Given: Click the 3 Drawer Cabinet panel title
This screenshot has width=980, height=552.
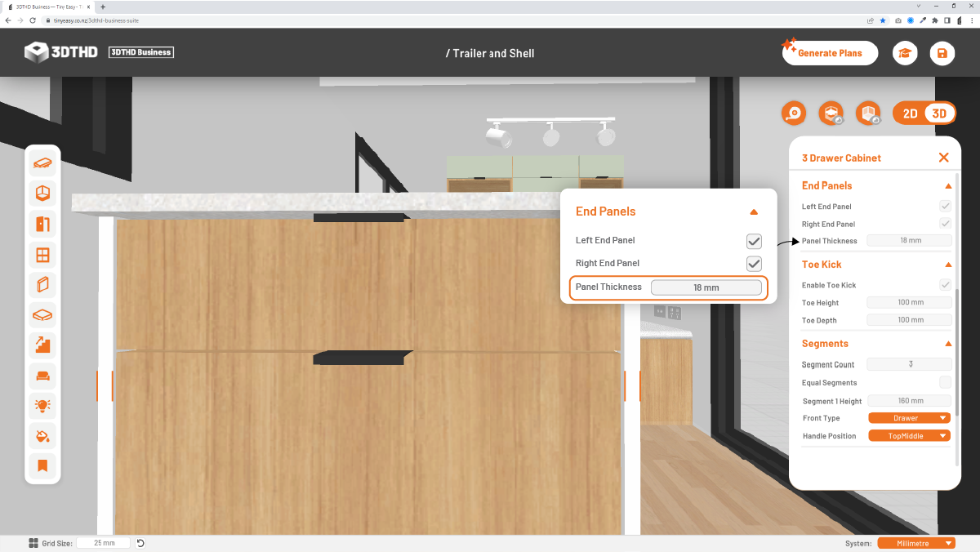Looking at the screenshot, I should coord(841,158).
